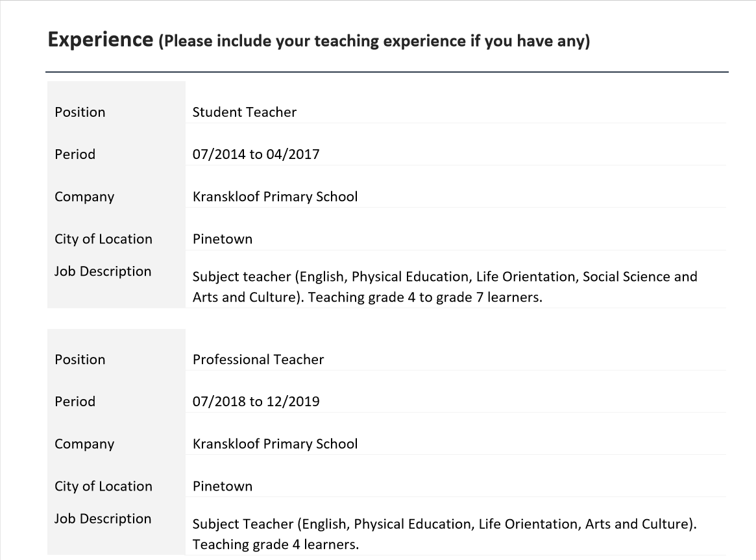Click the Position label of the first entry
The width and height of the screenshot is (756, 560).
[80, 112]
